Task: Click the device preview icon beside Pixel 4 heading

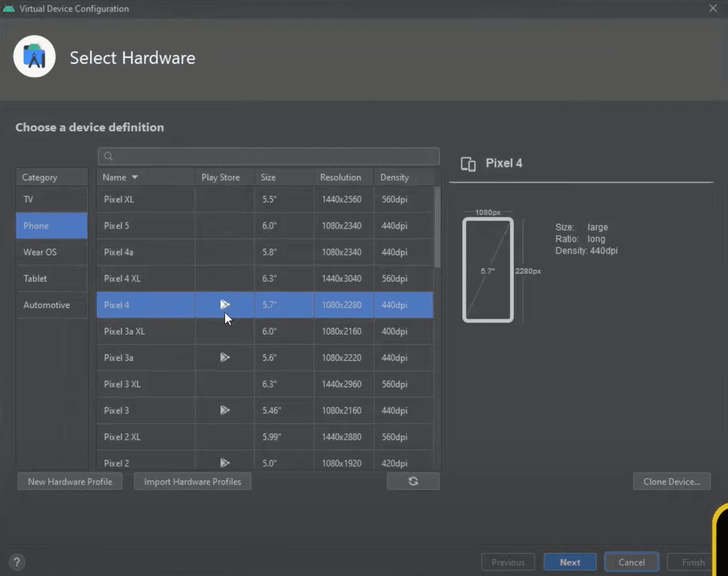Action: click(468, 164)
